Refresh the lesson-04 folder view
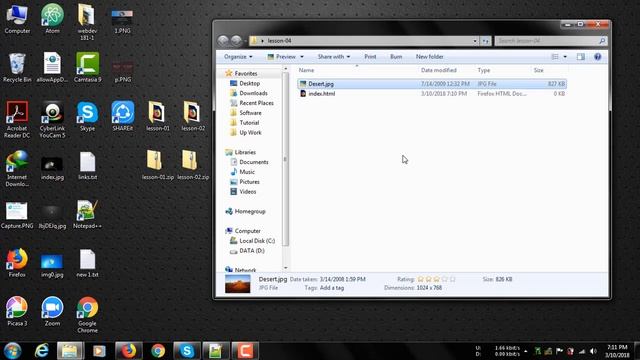 tap(485, 41)
